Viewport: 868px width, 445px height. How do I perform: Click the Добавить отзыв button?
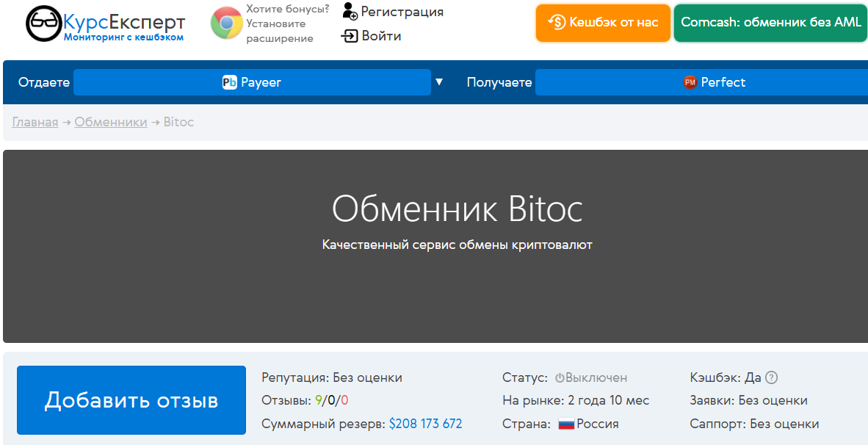click(x=131, y=400)
